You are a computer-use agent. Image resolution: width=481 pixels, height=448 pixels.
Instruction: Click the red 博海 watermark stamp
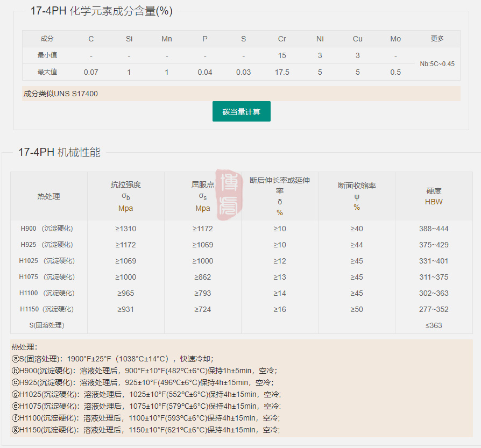pos(229,195)
